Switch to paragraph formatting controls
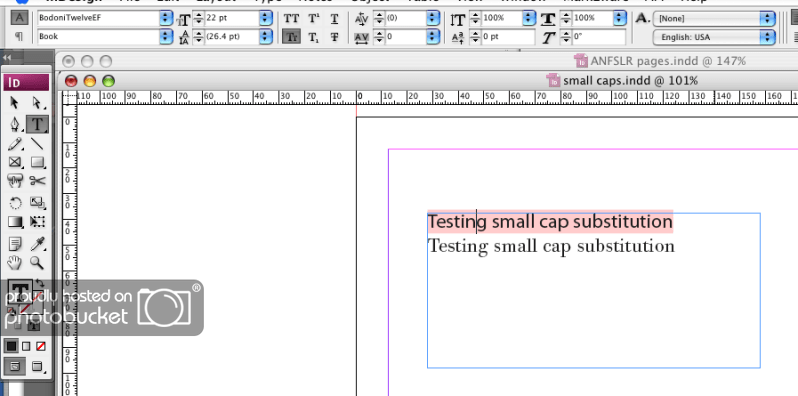This screenshot has width=798, height=396. point(19,36)
